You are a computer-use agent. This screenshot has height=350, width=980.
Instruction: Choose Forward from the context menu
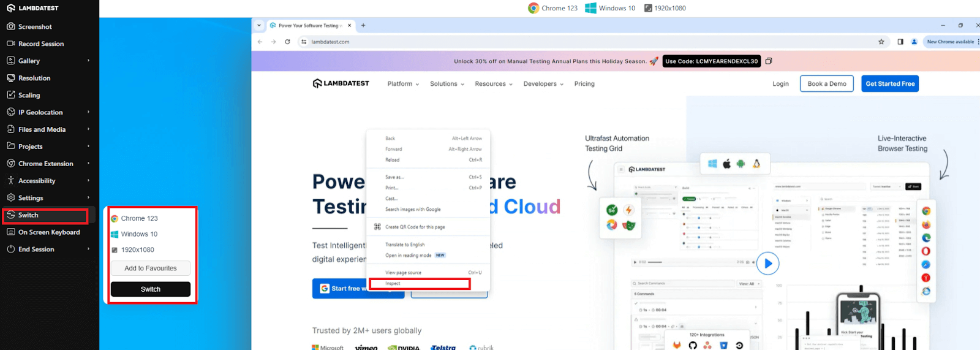[428, 149]
